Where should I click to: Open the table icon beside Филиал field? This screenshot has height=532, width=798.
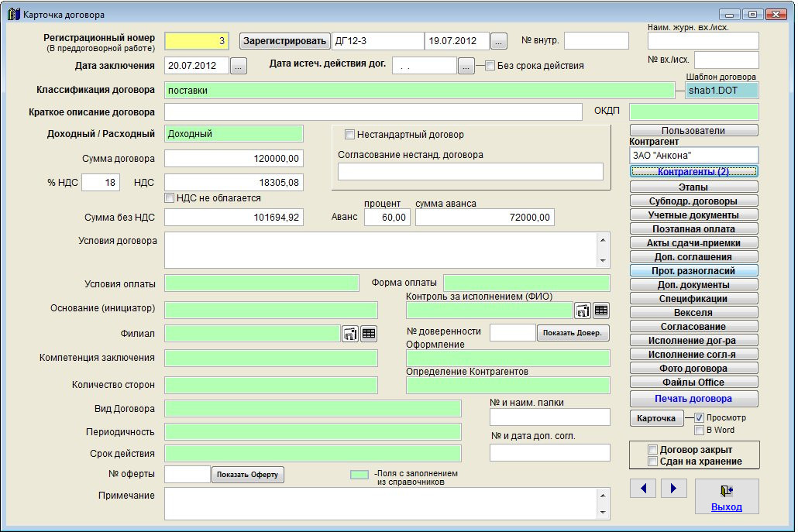click(369, 334)
